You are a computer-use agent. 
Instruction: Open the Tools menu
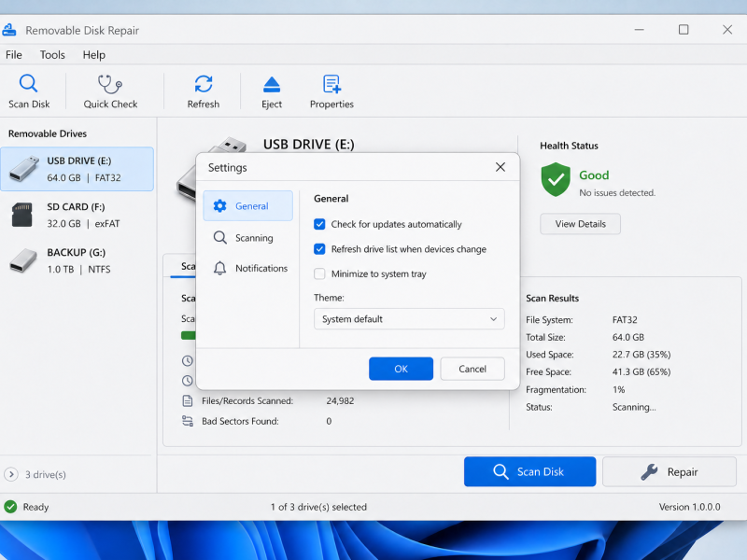click(x=52, y=55)
